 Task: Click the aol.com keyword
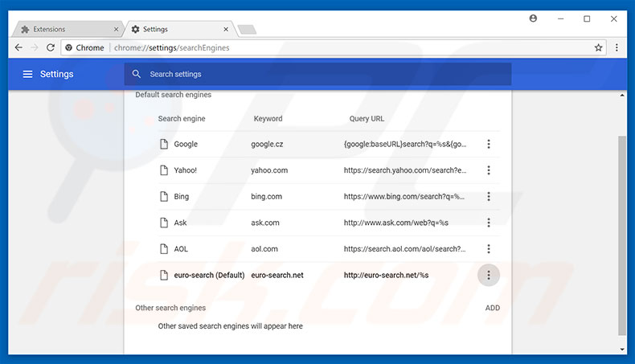[x=264, y=248]
